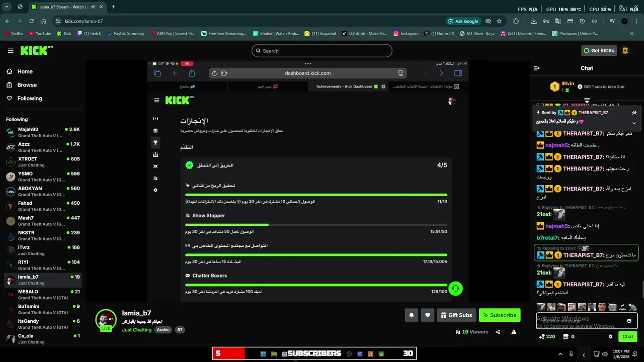The image size is (644, 362).
Task: Open the NKSTR followed channel
Action: 43,236
